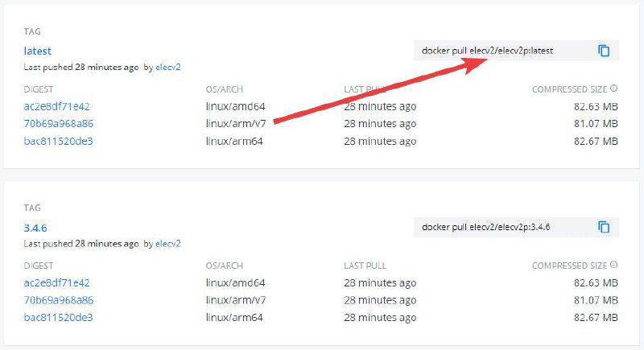
Task: Open digest 70b69a968a86 in latest tag
Action: (59, 123)
